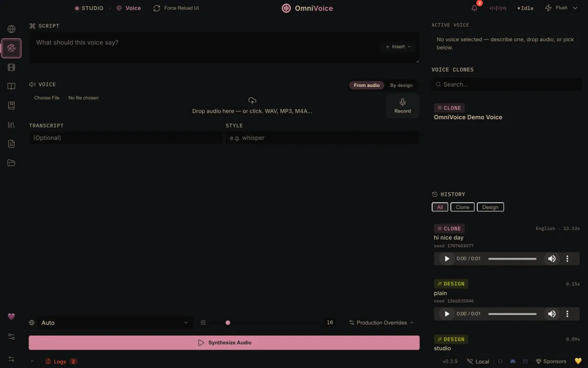
Task: Adjust the steps slider set to 16
Action: 267,322
